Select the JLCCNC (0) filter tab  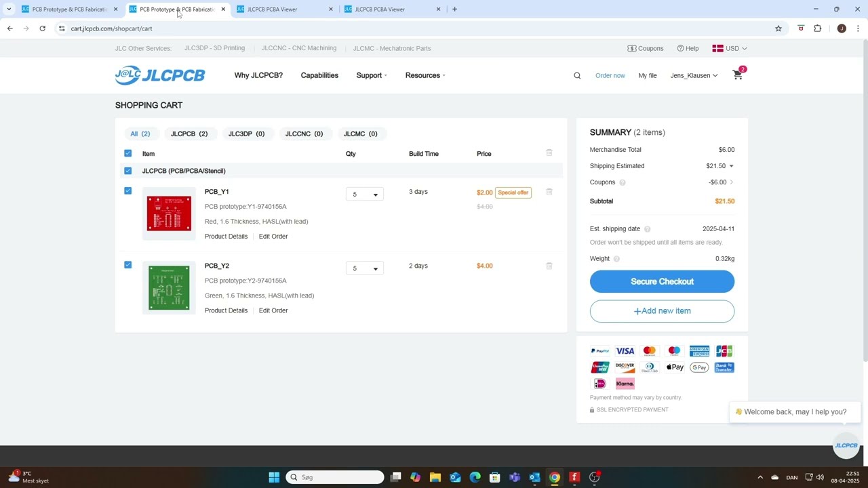pyautogui.click(x=304, y=134)
